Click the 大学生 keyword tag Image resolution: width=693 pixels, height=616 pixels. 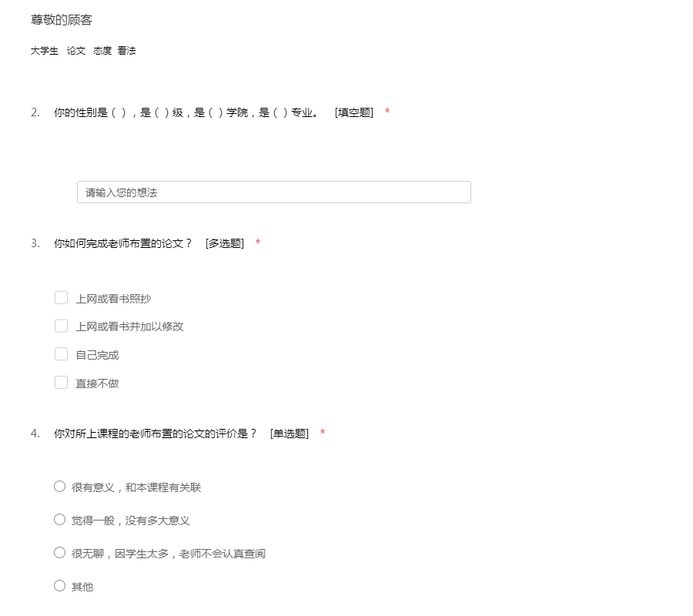[45, 51]
